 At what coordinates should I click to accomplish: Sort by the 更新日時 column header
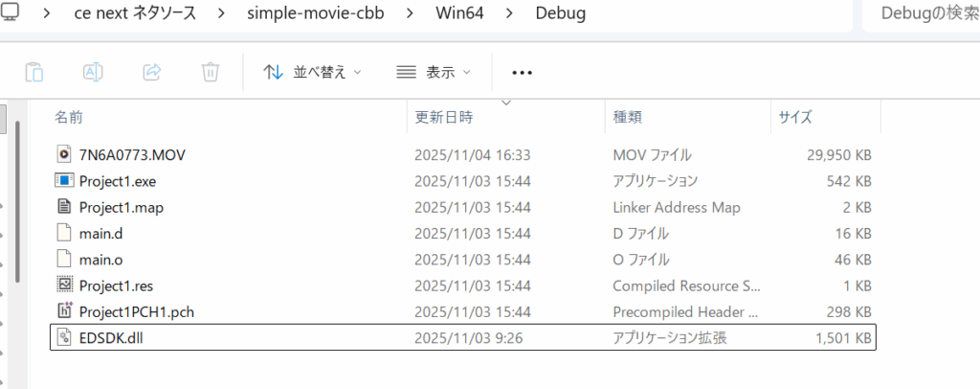(443, 118)
